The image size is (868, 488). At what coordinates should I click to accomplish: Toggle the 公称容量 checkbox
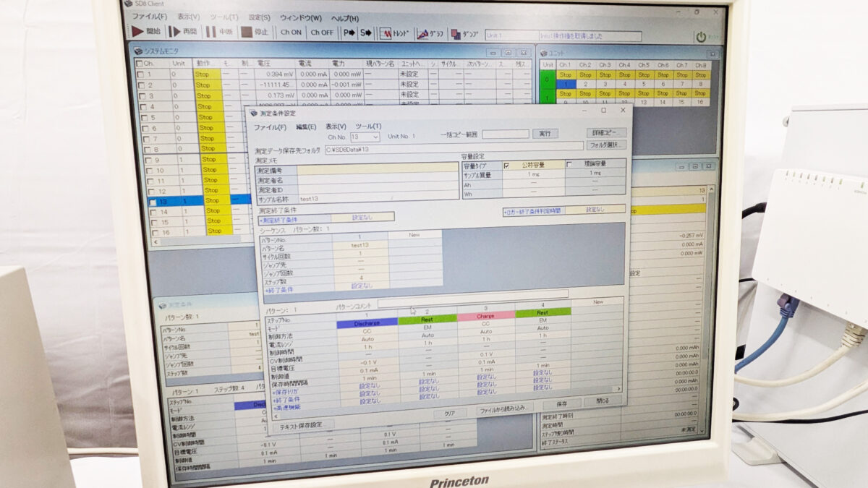coord(506,165)
